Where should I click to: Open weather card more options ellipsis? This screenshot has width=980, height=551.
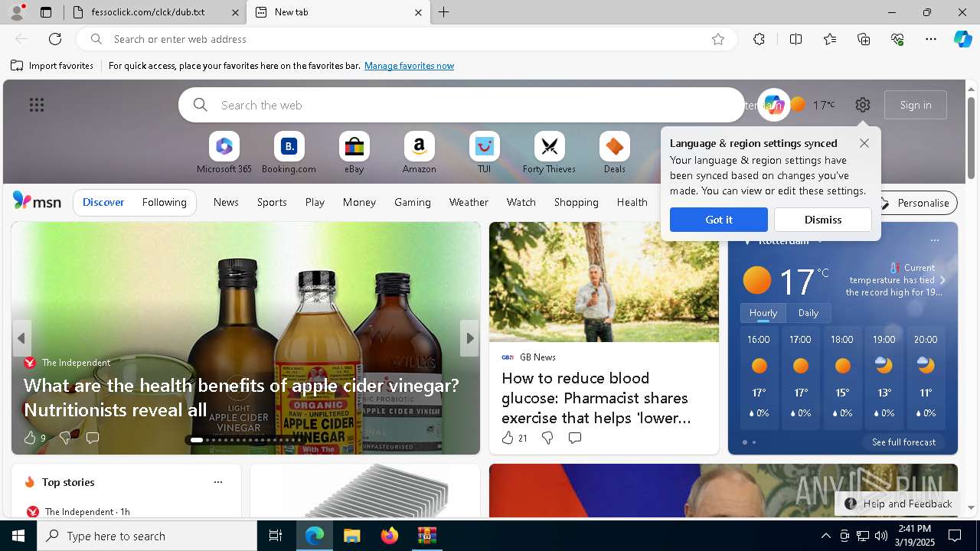[934, 240]
